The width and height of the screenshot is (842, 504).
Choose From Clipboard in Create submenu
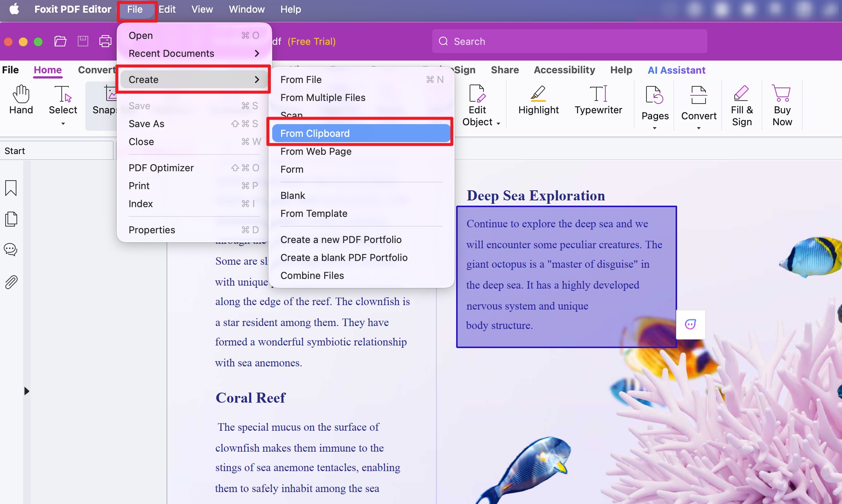(361, 133)
